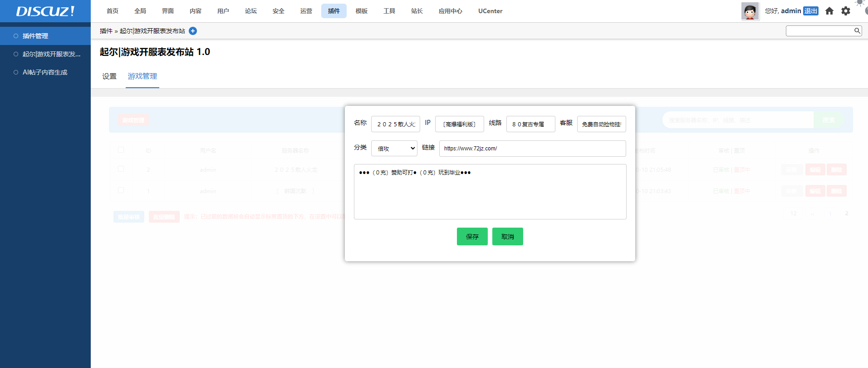Click the search magnifier icon
The height and width of the screenshot is (368, 868).
(x=857, y=31)
